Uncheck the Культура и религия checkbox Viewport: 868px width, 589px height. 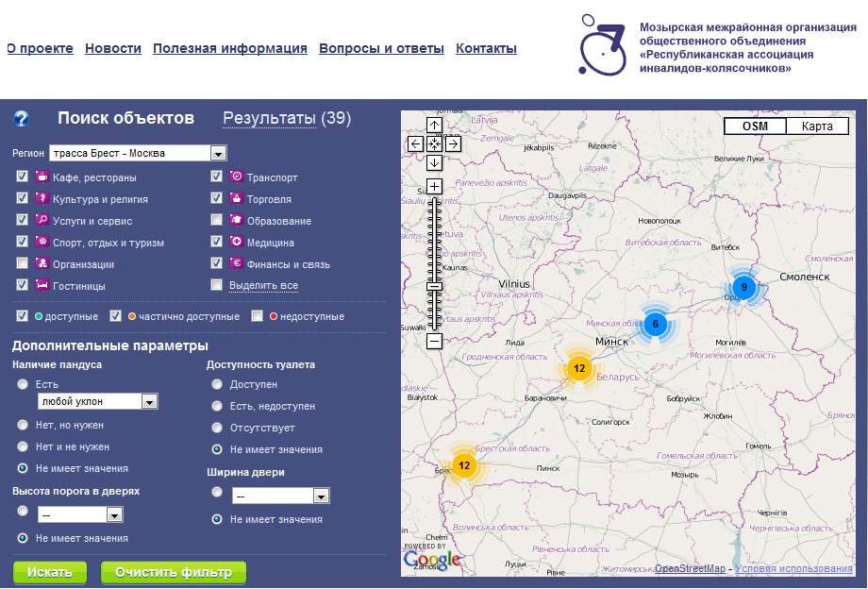22,197
